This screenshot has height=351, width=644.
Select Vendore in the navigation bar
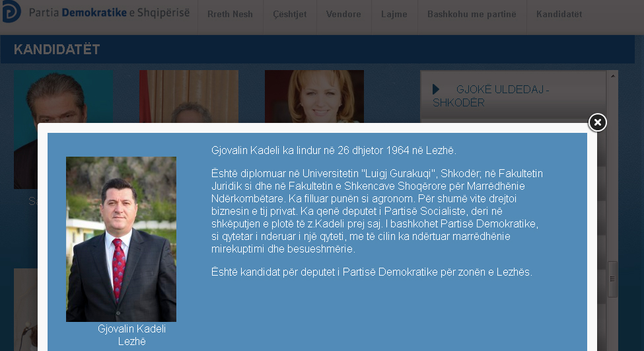pos(343,14)
